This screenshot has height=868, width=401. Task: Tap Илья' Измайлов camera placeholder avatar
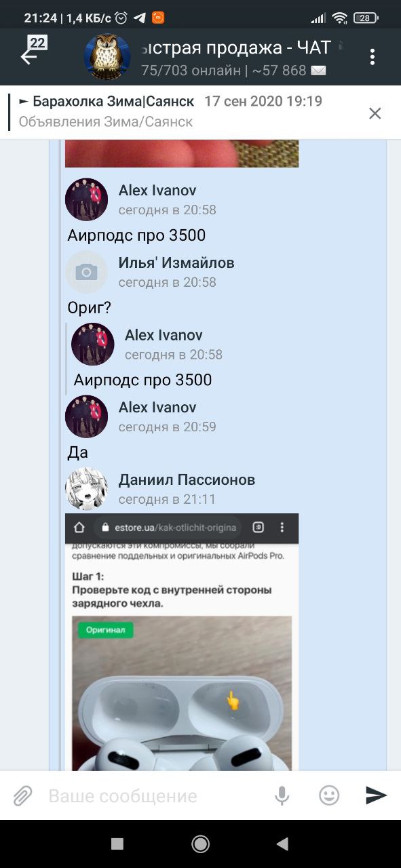click(86, 272)
